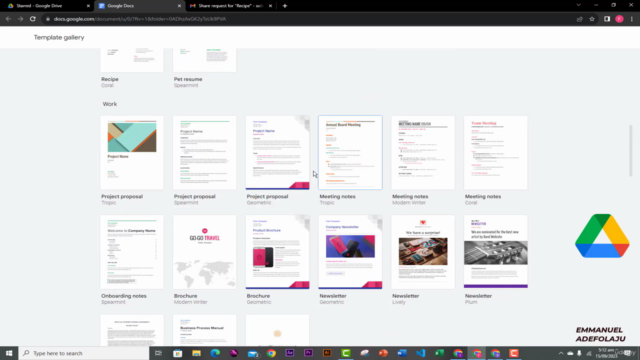This screenshot has height=360, width=640.
Task: Select the Recipe Coral template label
Action: [x=110, y=82]
